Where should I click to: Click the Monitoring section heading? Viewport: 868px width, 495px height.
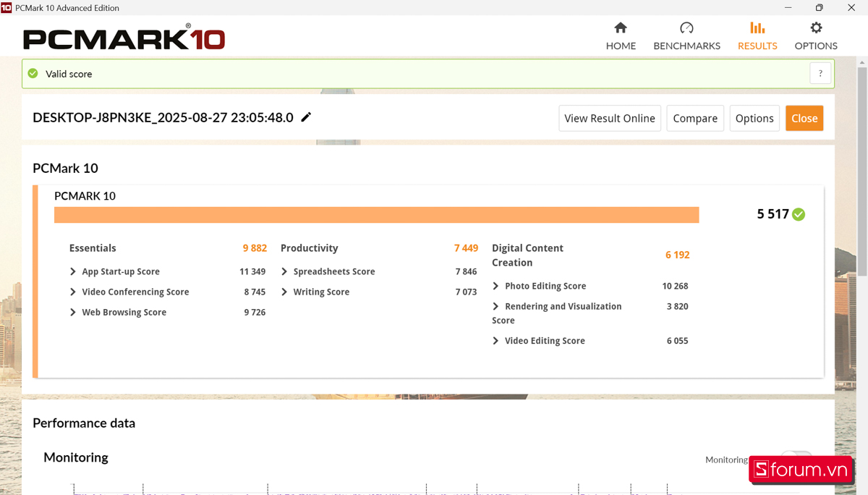coord(76,457)
